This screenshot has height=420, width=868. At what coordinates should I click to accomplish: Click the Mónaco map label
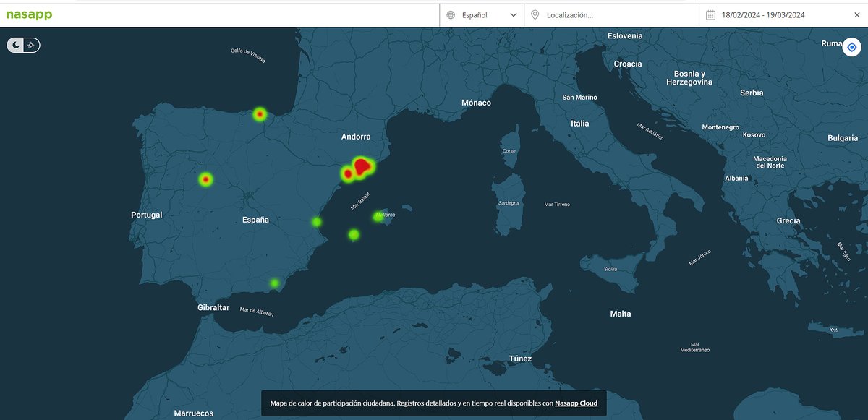476,103
